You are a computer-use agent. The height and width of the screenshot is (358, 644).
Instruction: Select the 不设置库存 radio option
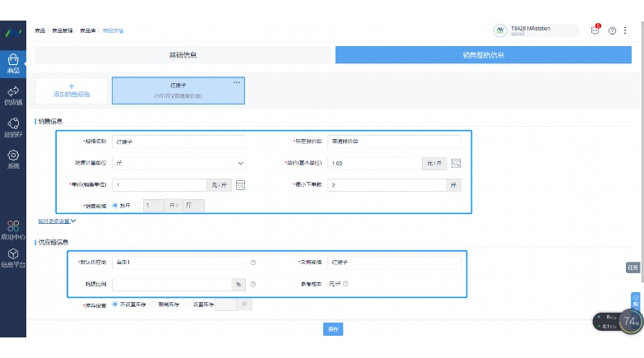(115, 305)
